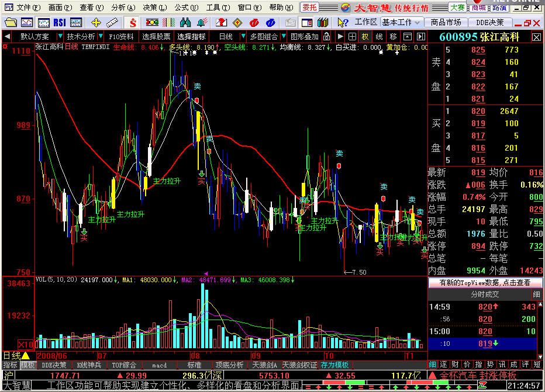Viewport: 545px width, 392px height.
Task: Open the 文件(F) menu
Action: [28, 7]
